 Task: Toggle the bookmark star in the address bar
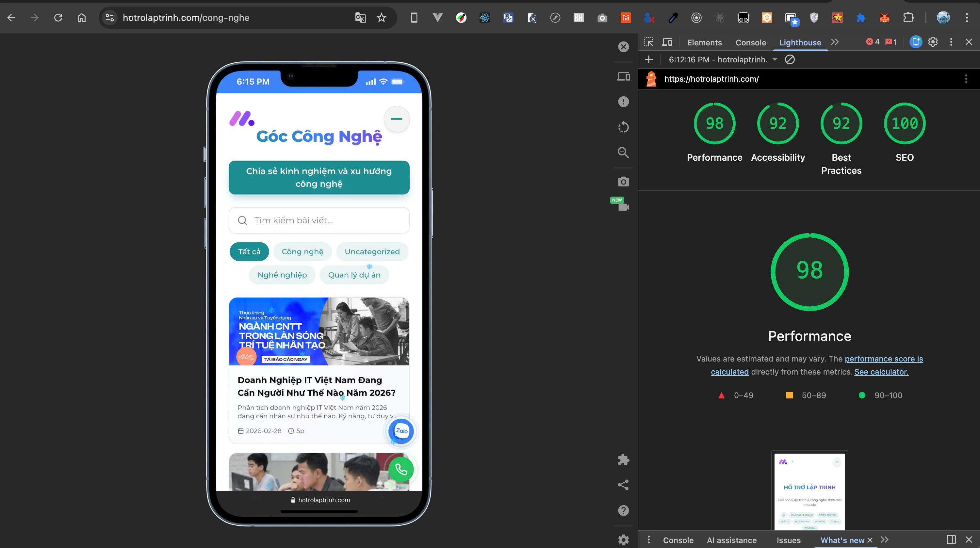(x=381, y=18)
